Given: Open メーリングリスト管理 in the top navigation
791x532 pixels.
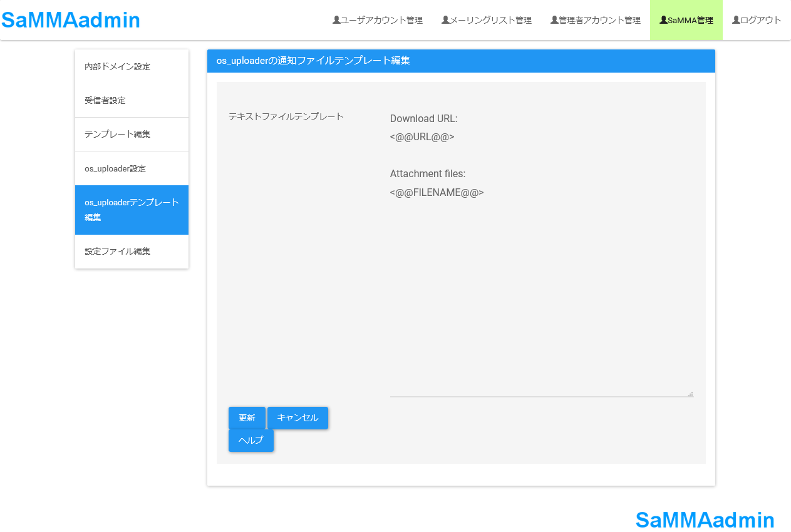Looking at the screenshot, I should 487,20.
